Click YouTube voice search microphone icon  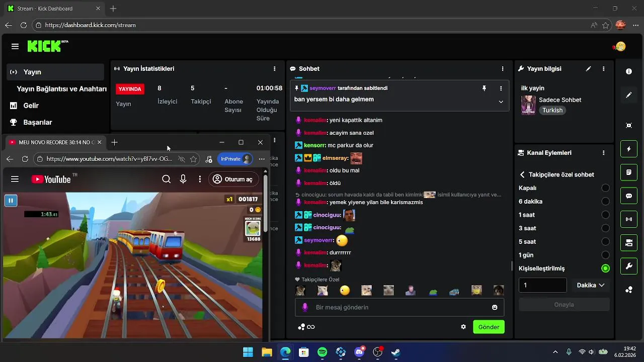tap(183, 179)
